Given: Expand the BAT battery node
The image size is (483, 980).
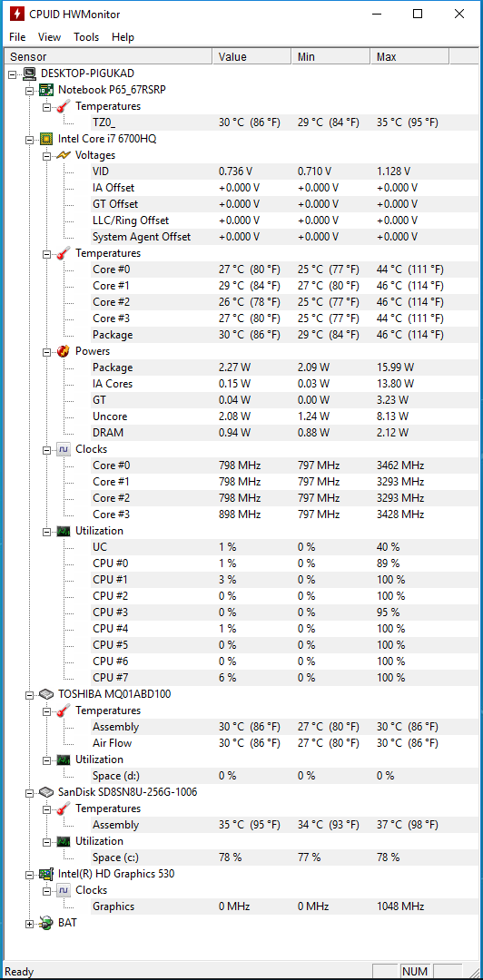Looking at the screenshot, I should pos(29,924).
